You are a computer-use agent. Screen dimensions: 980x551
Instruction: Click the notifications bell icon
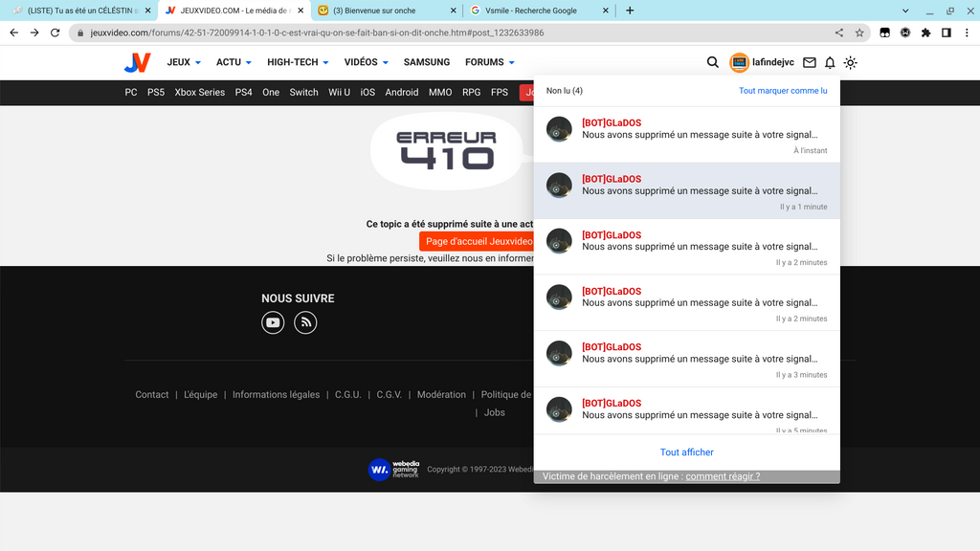(830, 62)
